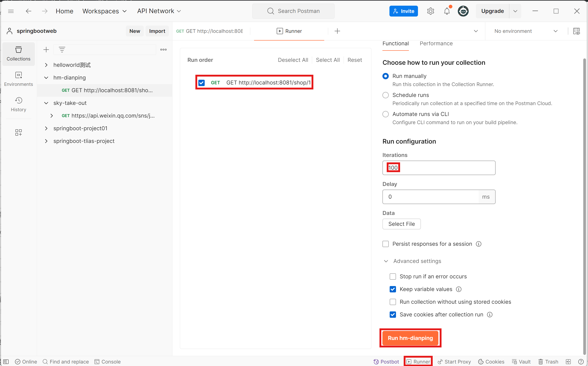
Task: Enable Persist responses for a session
Action: [x=385, y=244]
